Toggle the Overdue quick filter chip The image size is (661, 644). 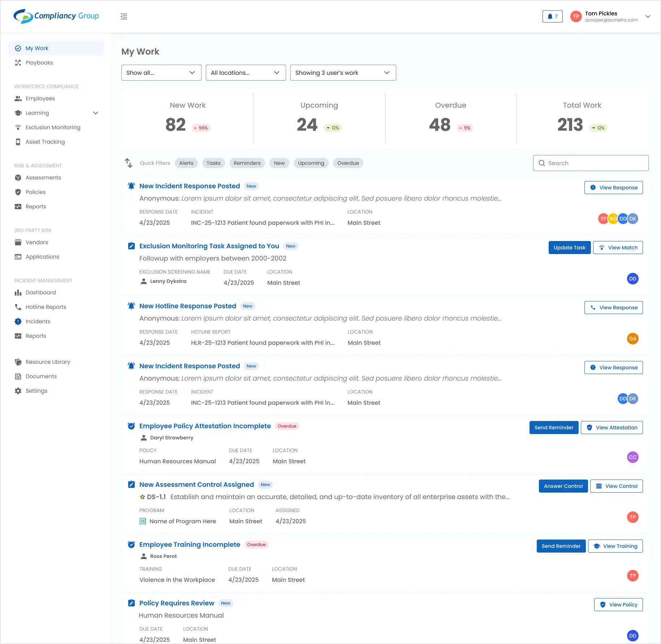348,163
